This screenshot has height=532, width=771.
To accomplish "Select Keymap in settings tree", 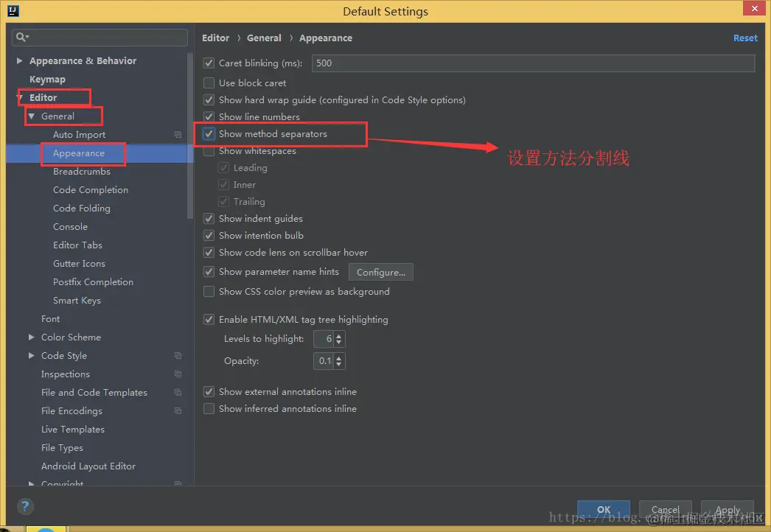I will click(x=47, y=79).
